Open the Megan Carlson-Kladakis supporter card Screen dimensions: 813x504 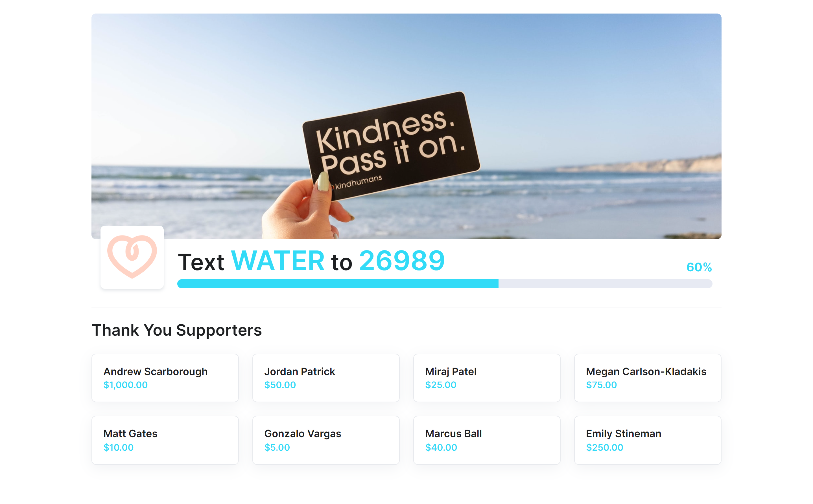647,378
